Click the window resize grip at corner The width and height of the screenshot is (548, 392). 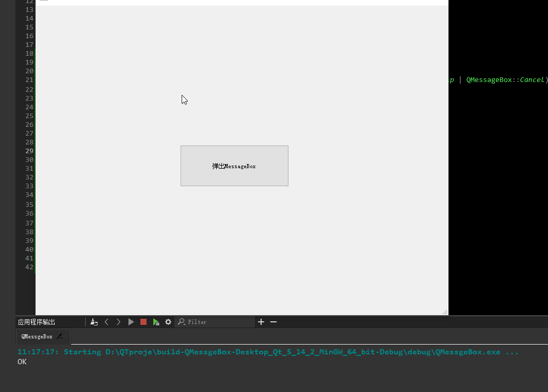tap(445, 312)
